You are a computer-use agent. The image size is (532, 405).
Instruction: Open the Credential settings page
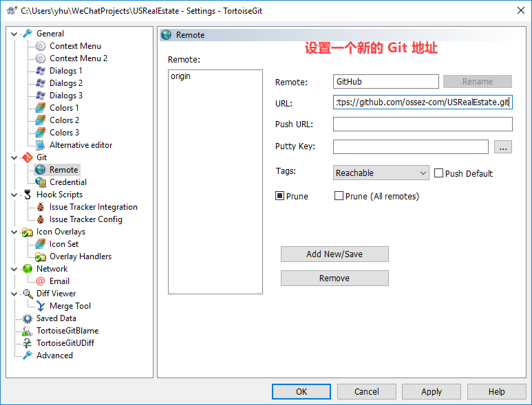(68, 182)
